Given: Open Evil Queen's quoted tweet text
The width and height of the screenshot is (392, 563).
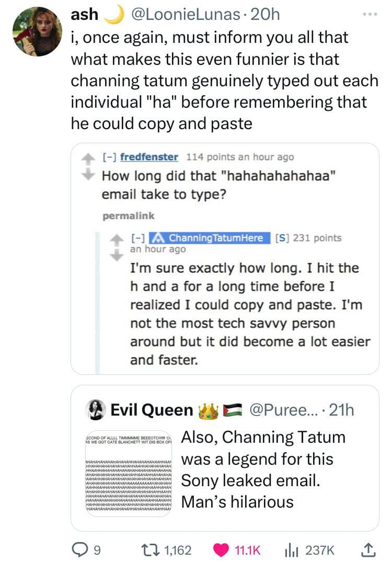Looking at the screenshot, I should pyautogui.click(x=263, y=469).
